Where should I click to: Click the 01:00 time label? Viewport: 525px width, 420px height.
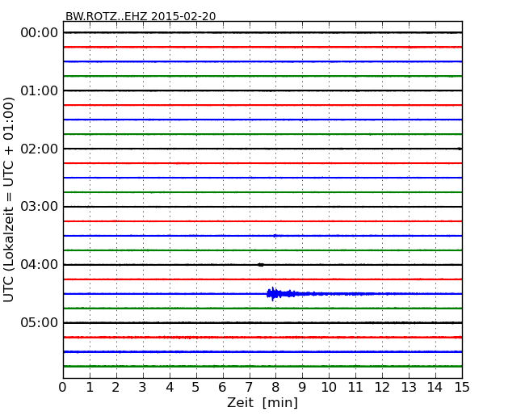tap(40, 90)
